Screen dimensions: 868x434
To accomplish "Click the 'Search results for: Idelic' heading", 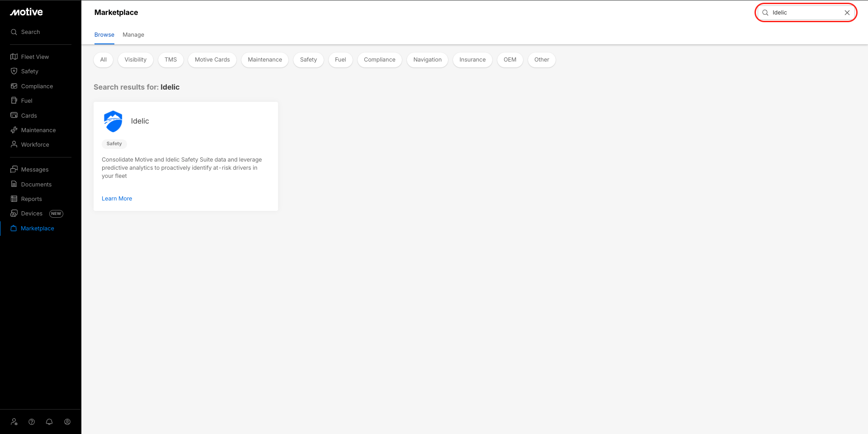I will pyautogui.click(x=137, y=87).
